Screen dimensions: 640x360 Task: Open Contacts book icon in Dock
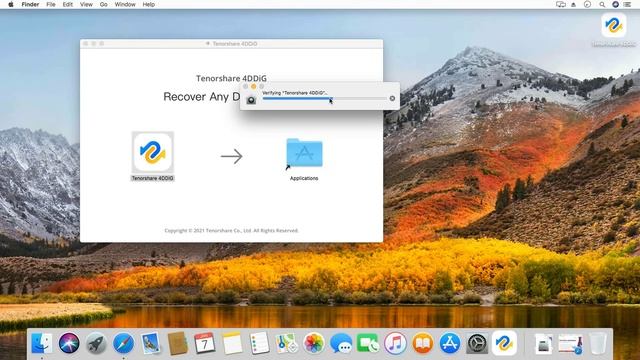tap(178, 343)
